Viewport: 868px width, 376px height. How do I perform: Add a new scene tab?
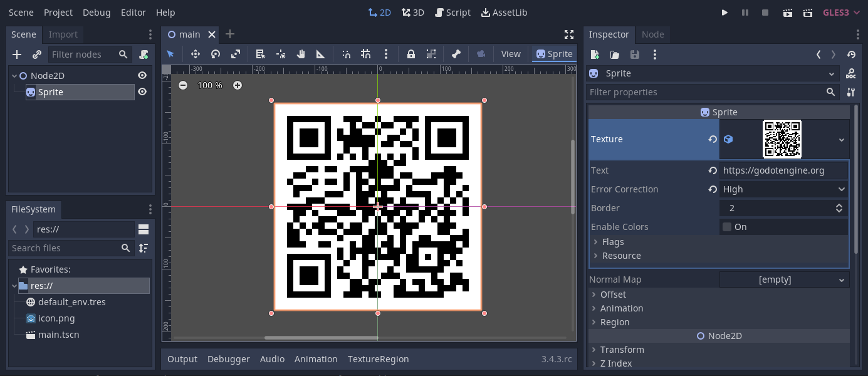coord(230,34)
